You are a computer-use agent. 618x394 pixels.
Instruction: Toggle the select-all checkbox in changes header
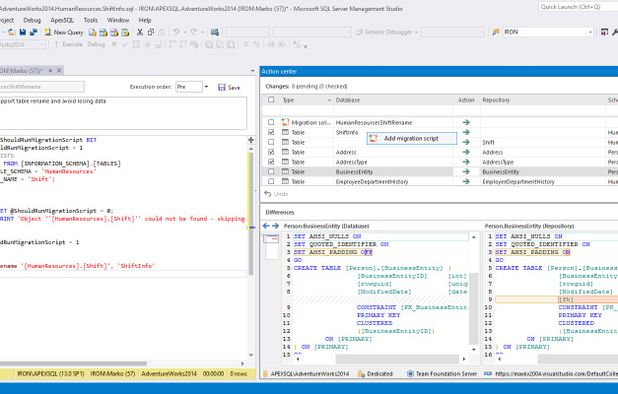(x=271, y=100)
